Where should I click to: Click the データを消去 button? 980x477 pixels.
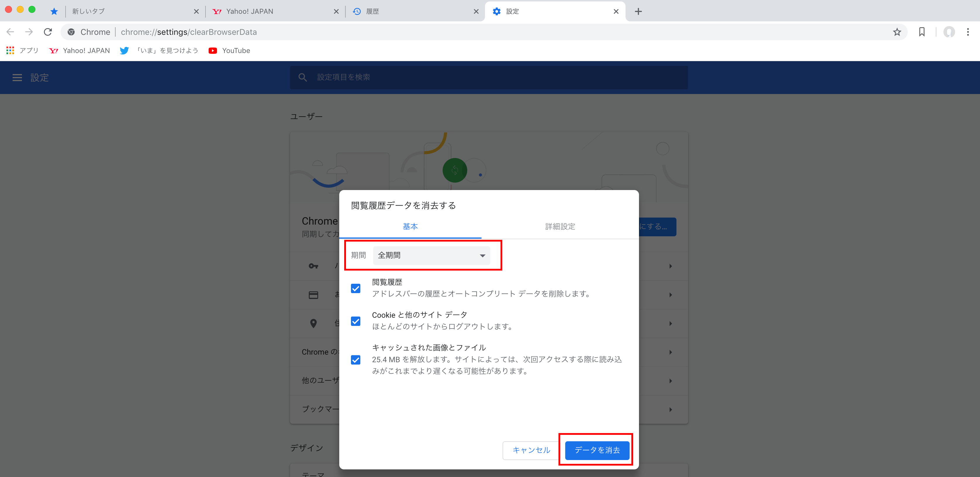[x=597, y=450]
